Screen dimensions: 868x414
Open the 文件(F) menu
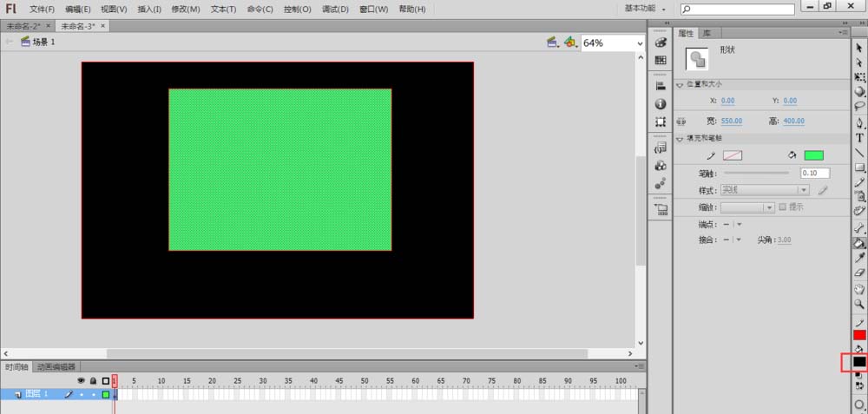(42, 10)
